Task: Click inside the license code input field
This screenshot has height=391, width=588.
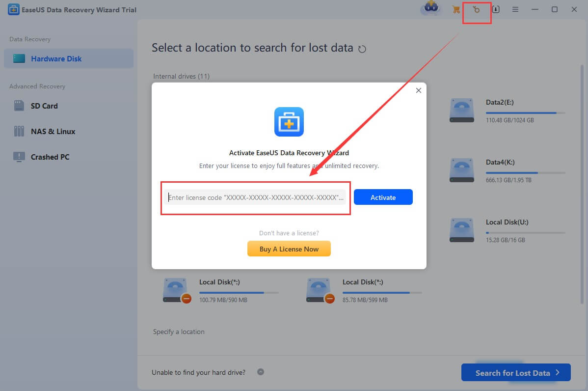Action: point(255,197)
